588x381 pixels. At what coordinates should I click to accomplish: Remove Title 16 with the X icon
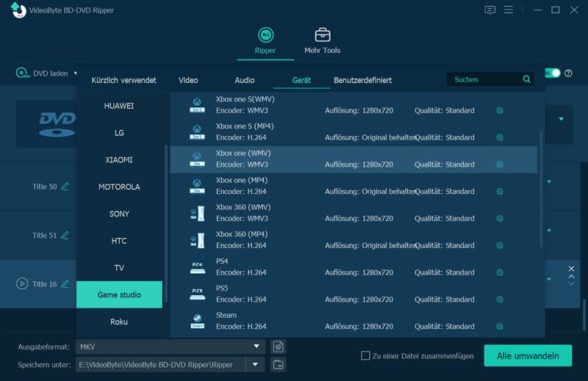(571, 269)
